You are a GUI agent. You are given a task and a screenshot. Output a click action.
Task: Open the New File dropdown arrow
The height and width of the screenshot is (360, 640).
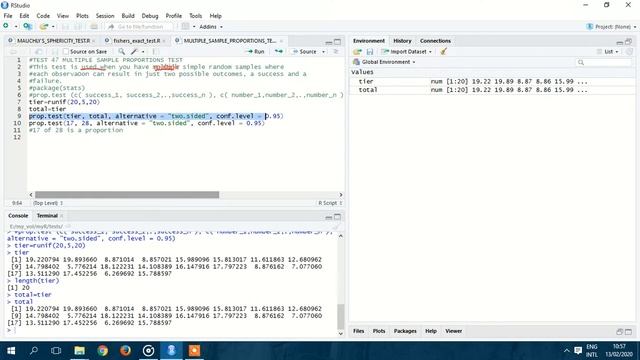click(x=16, y=27)
